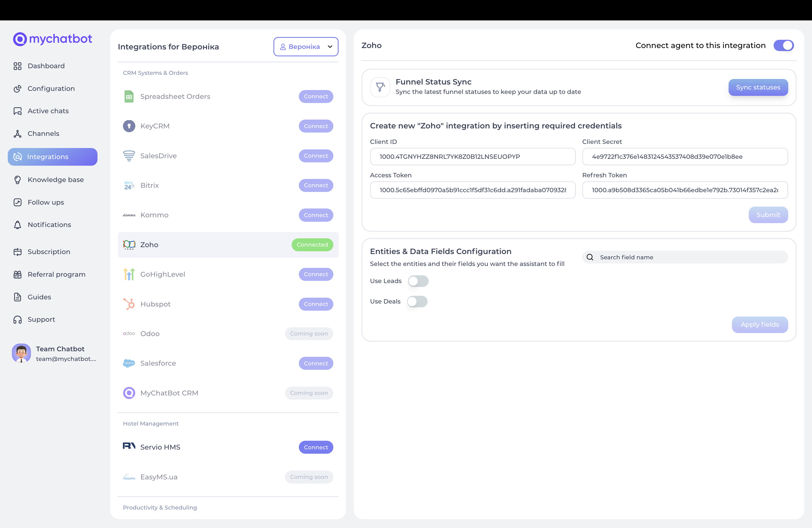
Task: Click the Funnel Status Sync funnel icon
Action: [x=380, y=87]
